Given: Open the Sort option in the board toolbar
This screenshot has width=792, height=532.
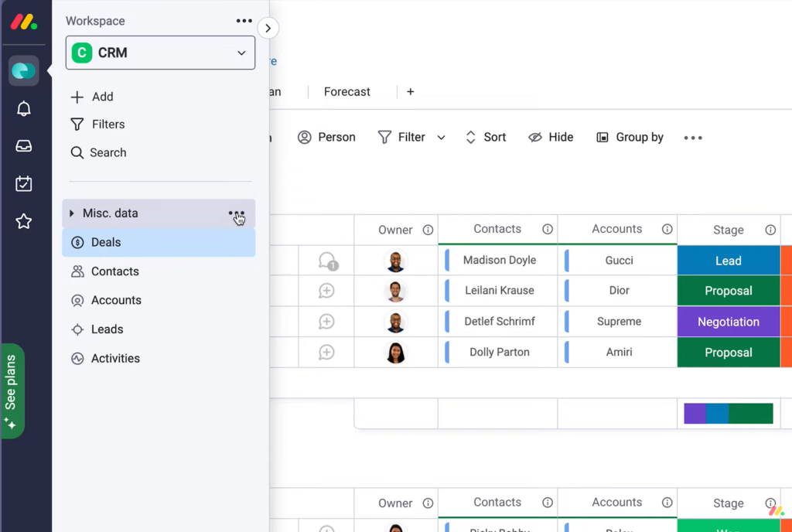Looking at the screenshot, I should coord(486,137).
